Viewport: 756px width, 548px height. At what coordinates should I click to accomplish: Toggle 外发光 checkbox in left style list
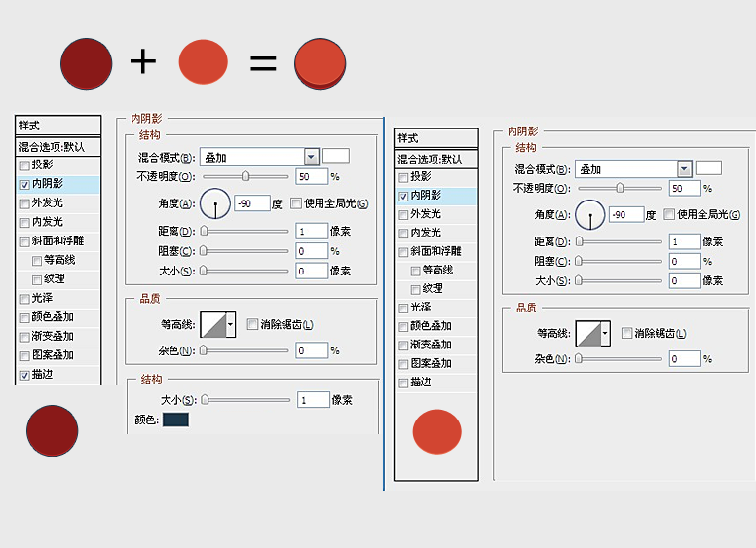coord(24,204)
